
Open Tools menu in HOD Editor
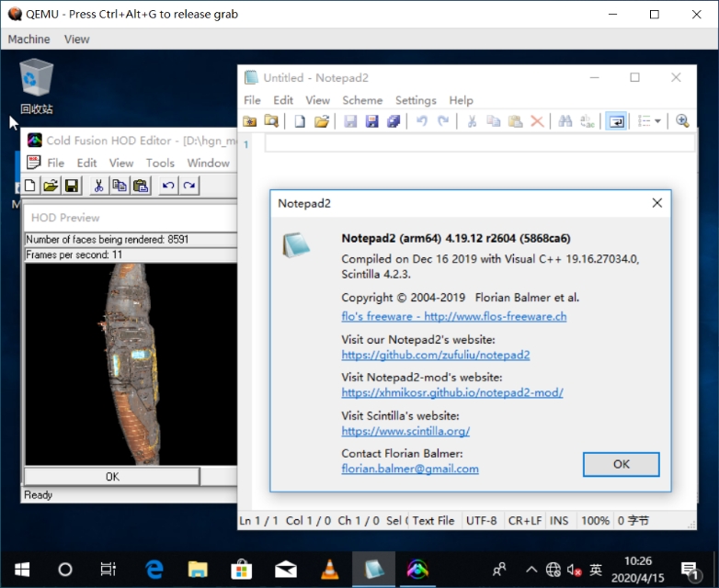pos(160,164)
